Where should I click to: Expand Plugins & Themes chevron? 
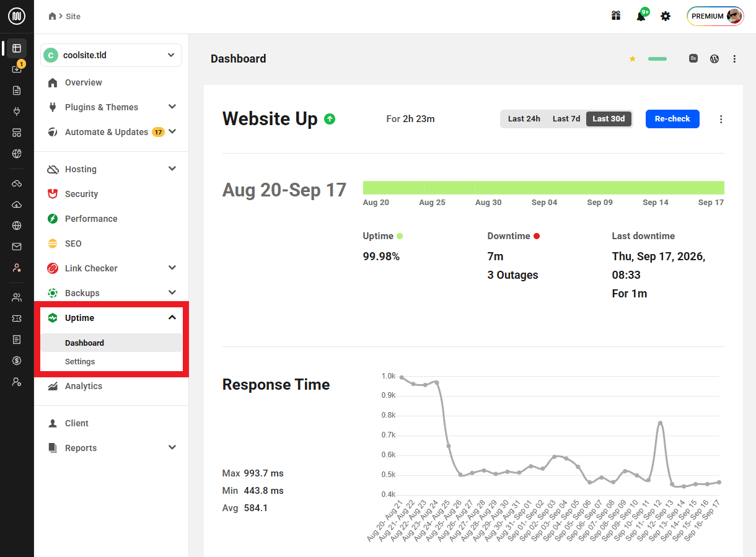(x=172, y=107)
